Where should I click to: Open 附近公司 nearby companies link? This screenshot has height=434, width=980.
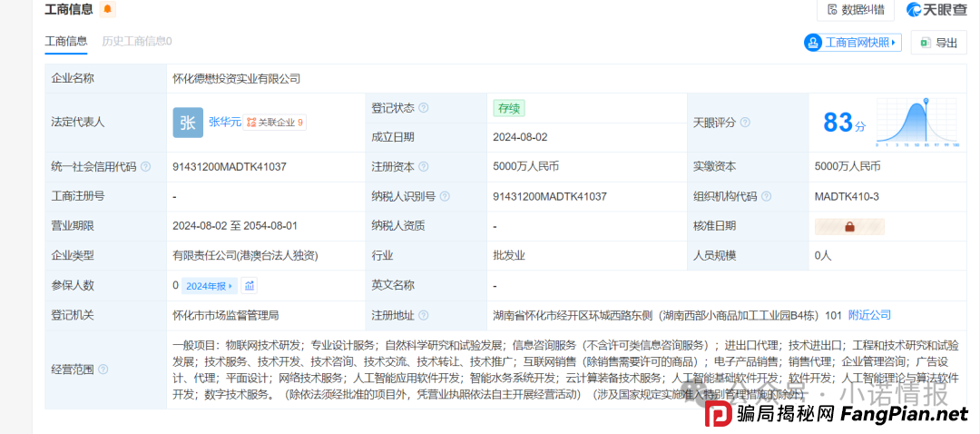pyautogui.click(x=869, y=315)
